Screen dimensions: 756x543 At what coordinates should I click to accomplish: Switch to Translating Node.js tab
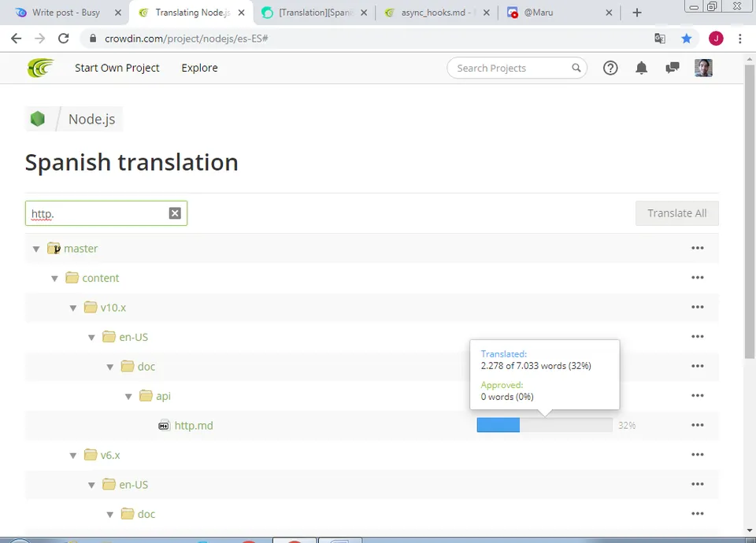pos(192,13)
